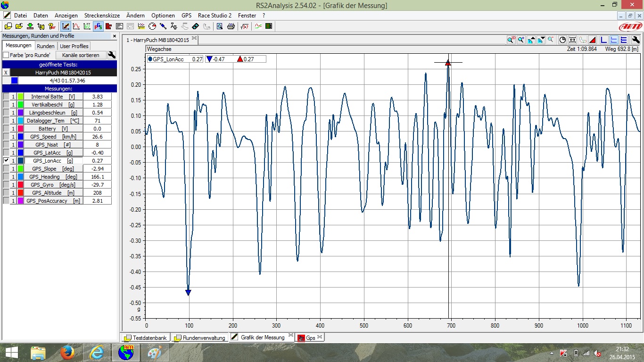The image size is (644, 362).
Task: Click the printer icon in the main toolbar
Action: click(231, 26)
